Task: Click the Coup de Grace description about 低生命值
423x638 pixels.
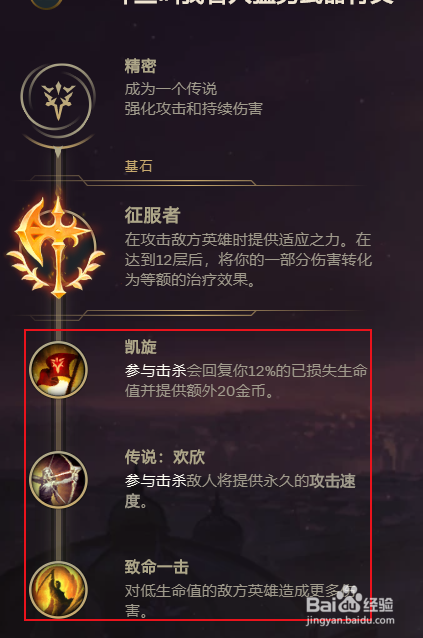Action: click(240, 601)
